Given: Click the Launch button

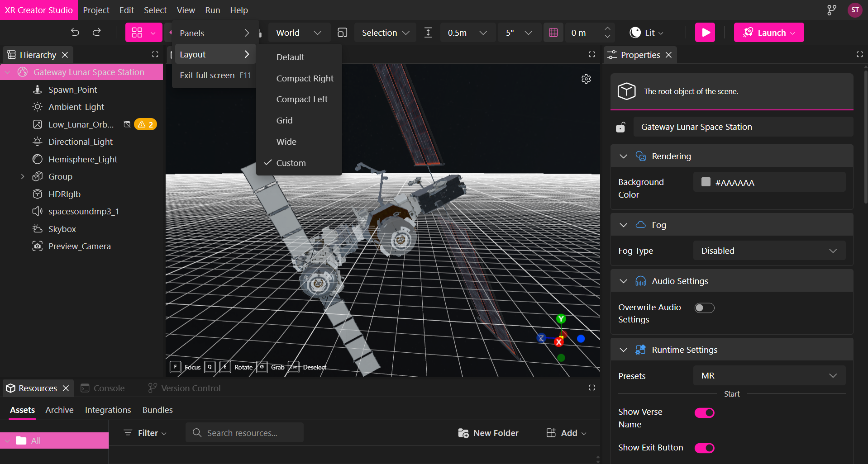Looking at the screenshot, I should tap(768, 33).
